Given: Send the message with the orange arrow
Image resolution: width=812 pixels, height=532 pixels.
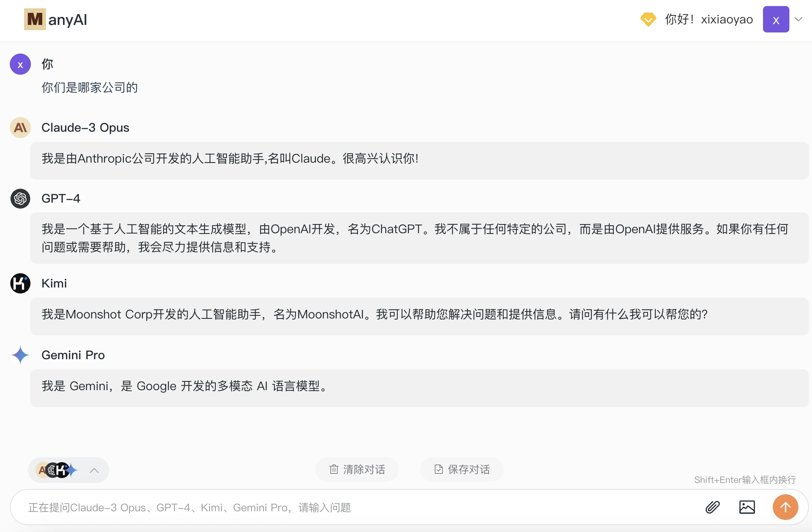Looking at the screenshot, I should (785, 507).
